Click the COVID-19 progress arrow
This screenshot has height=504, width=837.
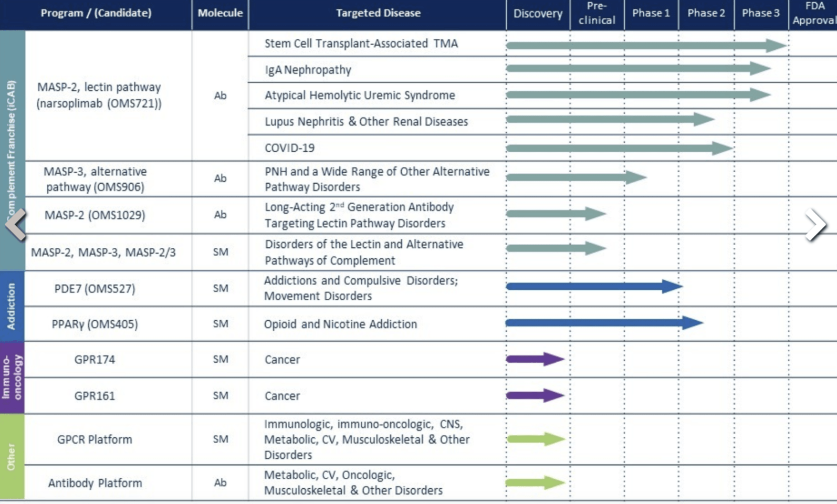point(620,148)
